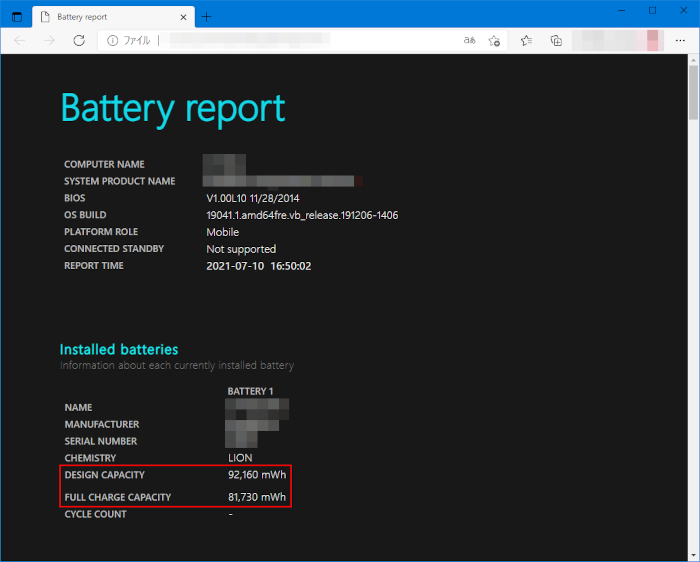Screen dimensions: 700x562
Task: Click the translate icon in address bar
Action: 470,40
